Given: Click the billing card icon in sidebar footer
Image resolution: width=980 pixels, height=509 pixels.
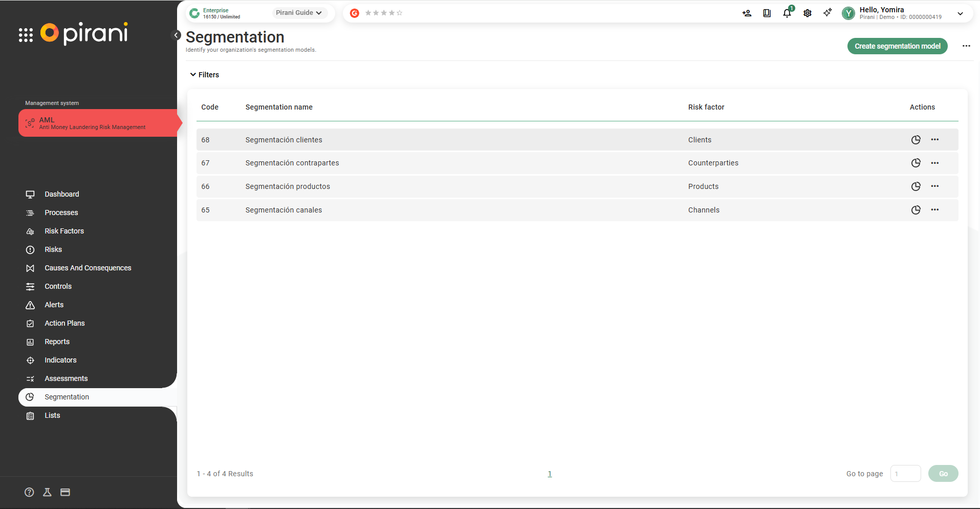Looking at the screenshot, I should coord(65,492).
